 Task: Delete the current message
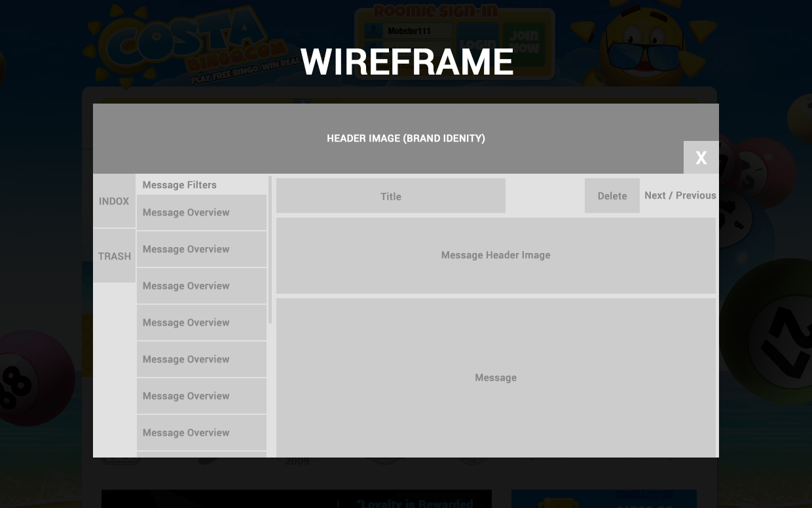[x=612, y=196]
